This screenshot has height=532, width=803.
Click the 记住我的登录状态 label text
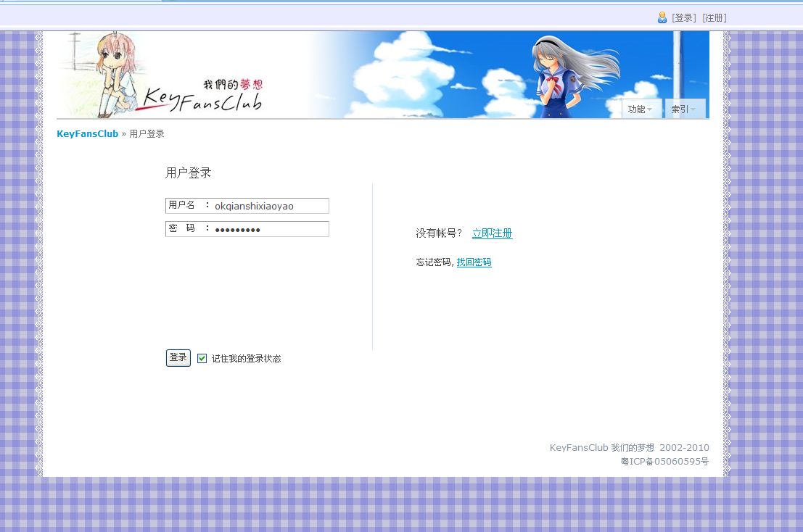(247, 359)
